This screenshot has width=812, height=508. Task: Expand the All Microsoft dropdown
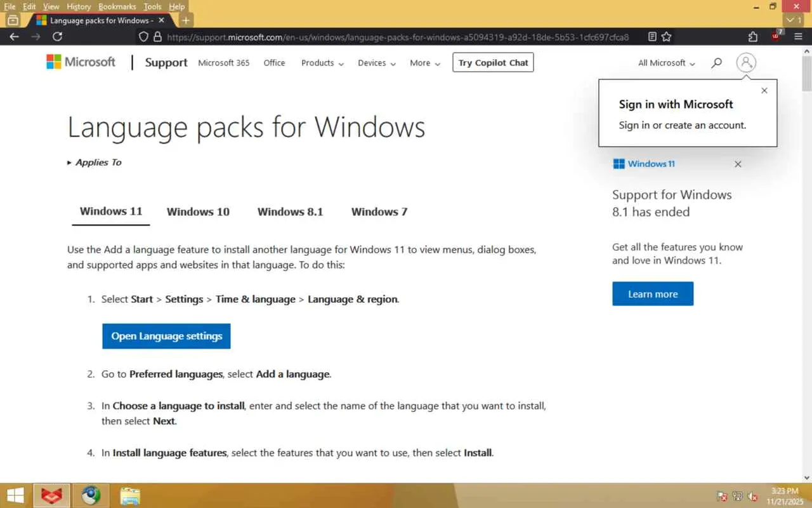click(667, 63)
